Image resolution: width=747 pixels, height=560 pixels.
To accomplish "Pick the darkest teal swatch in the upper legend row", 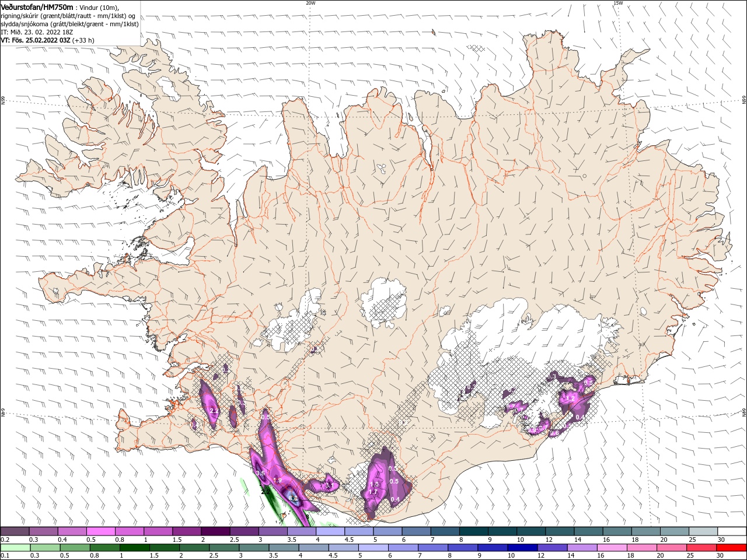I will coord(474,531).
